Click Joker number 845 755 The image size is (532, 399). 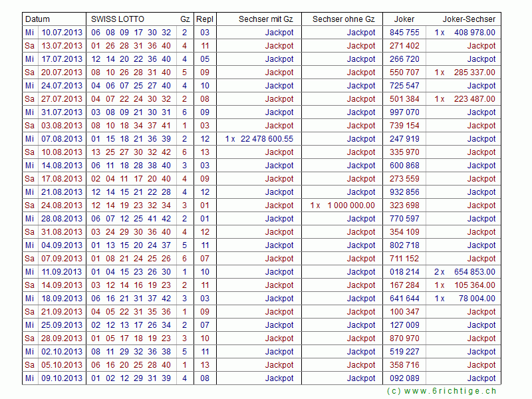404,33
